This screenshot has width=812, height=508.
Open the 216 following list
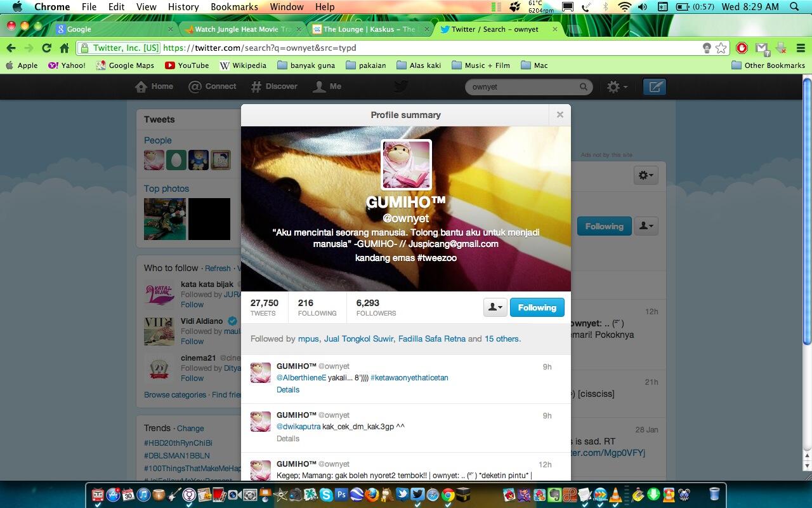(x=317, y=307)
